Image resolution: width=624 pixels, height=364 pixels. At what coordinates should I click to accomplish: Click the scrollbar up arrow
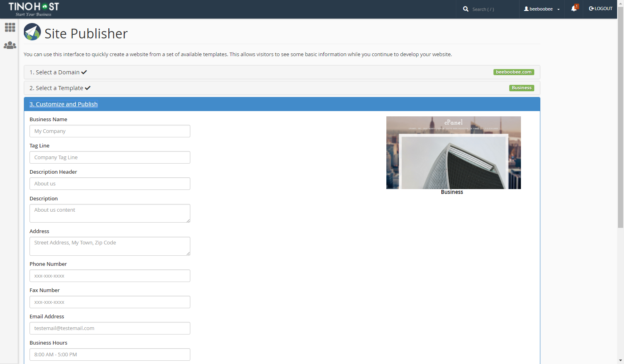620,3
